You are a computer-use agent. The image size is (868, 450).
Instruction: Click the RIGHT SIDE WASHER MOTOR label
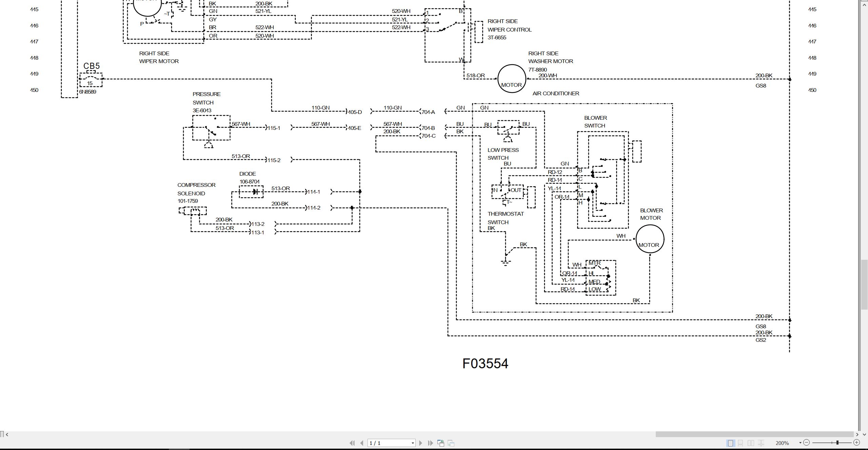point(551,57)
